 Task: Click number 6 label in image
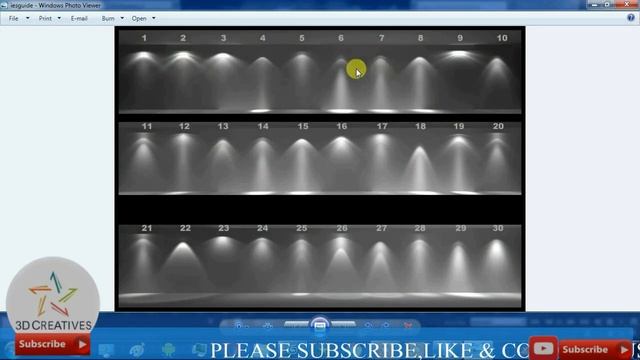(341, 38)
